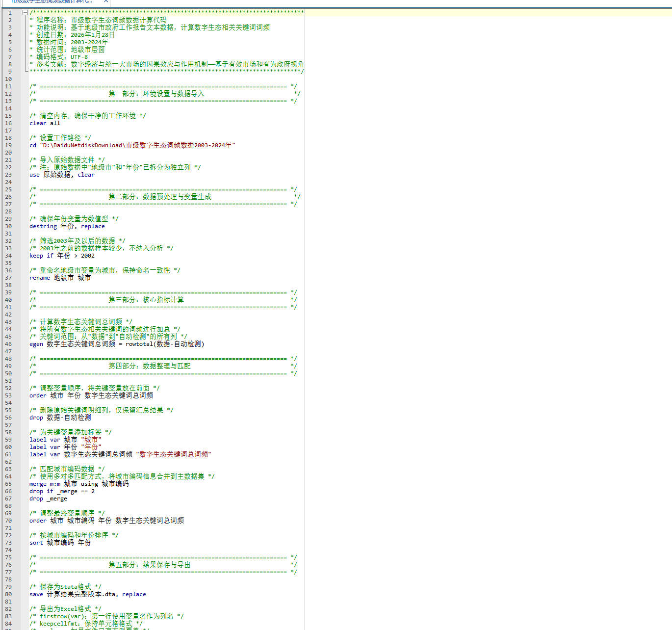The height and width of the screenshot is (630, 672).
Task: Click the 'use 原始数据, clear' line
Action: click(x=62, y=175)
